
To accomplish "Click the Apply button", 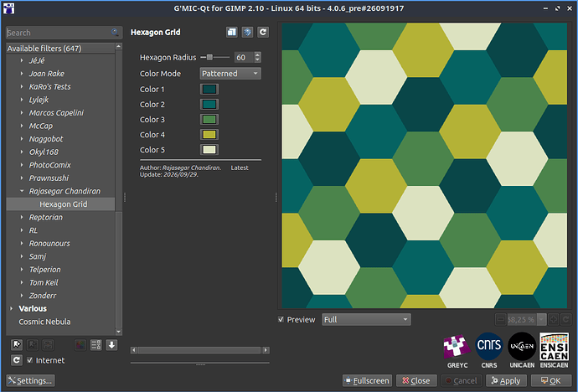I will pyautogui.click(x=506, y=380).
